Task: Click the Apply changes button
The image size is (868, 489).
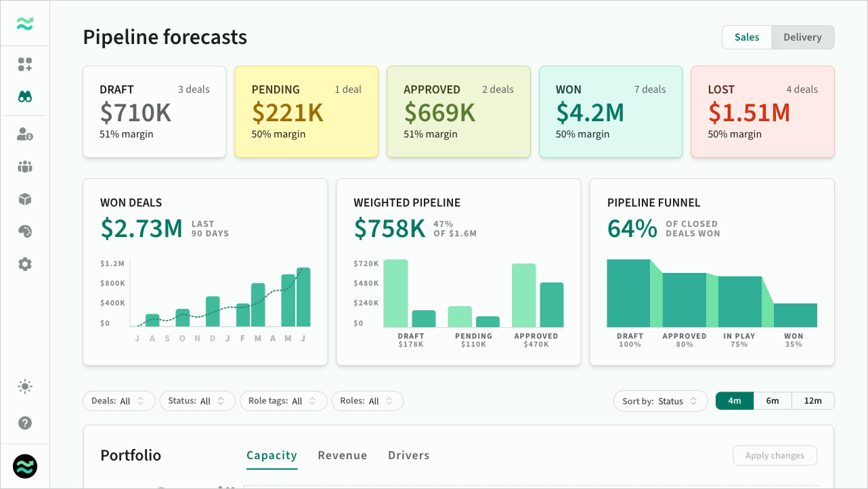Action: [775, 455]
